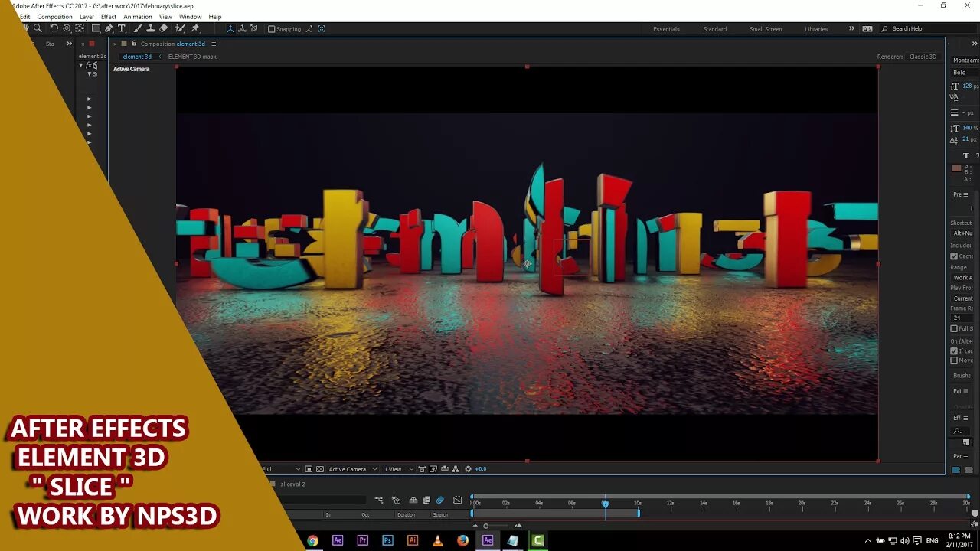Toggle Pixel Aspect Ratio Correction button

[x=421, y=469]
